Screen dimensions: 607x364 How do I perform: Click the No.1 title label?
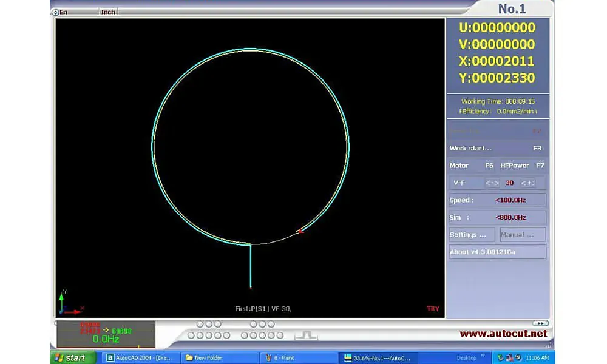click(x=512, y=9)
